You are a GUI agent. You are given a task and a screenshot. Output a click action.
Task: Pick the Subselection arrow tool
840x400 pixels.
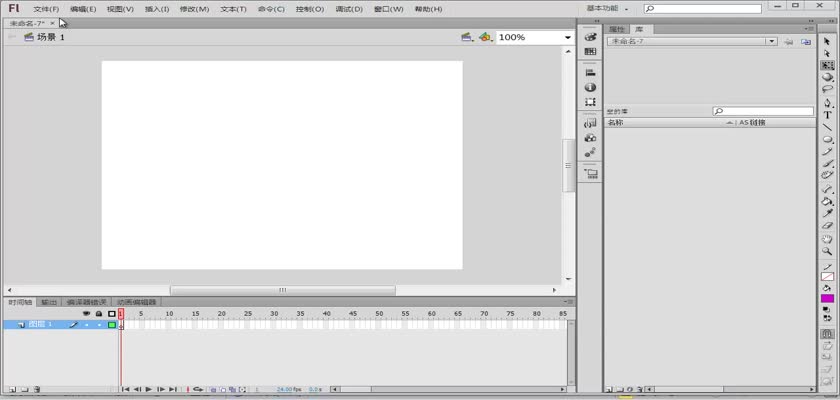click(x=827, y=53)
